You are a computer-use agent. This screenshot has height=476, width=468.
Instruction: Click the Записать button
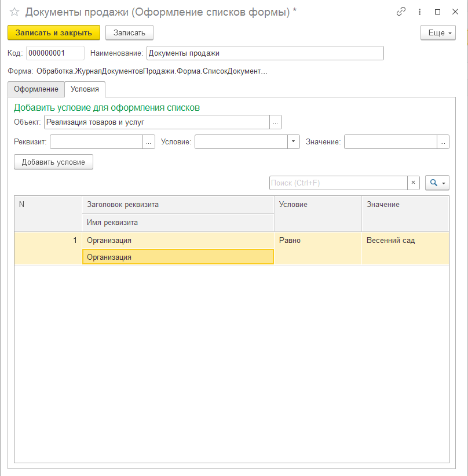[129, 32]
